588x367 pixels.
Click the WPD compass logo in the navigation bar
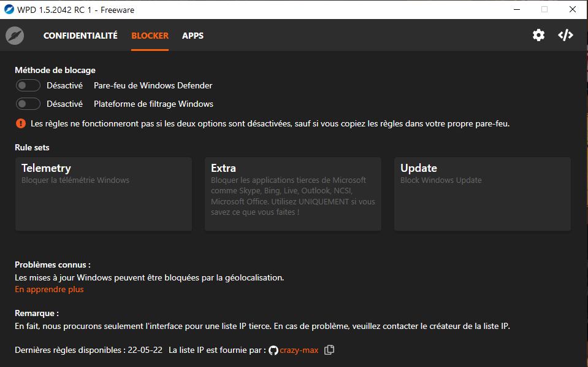15,36
